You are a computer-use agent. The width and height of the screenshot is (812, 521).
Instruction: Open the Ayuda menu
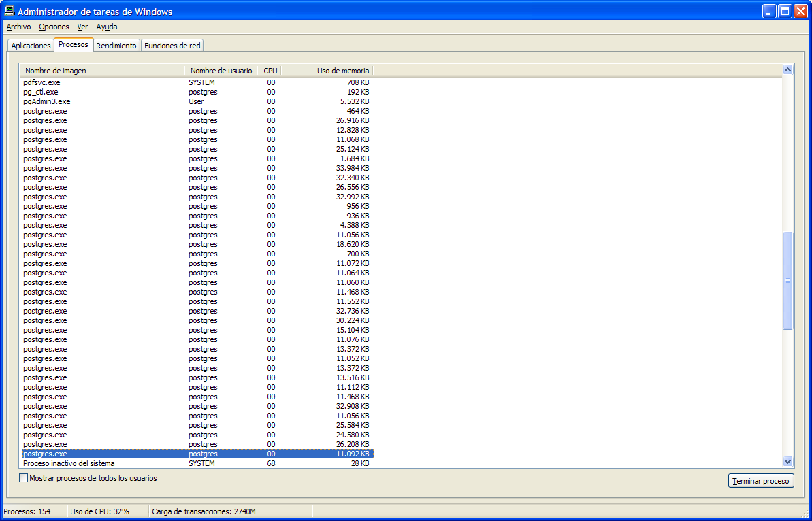coord(107,27)
